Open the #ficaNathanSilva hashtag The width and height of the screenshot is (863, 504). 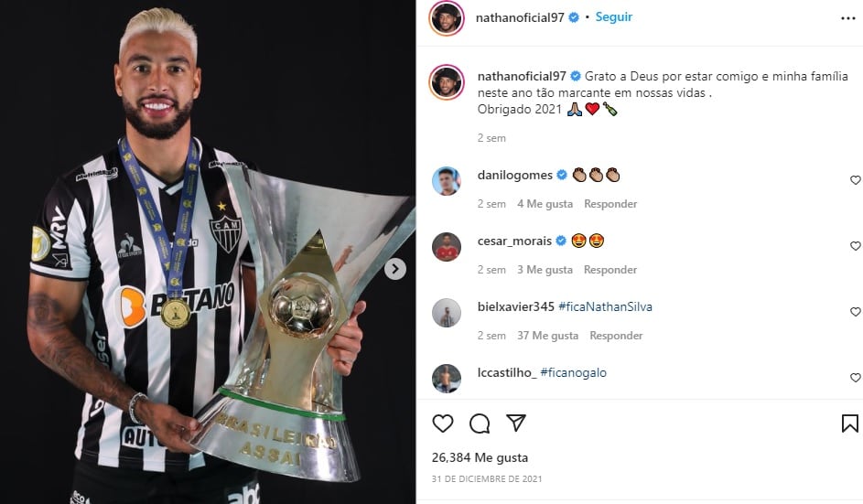coord(605,306)
